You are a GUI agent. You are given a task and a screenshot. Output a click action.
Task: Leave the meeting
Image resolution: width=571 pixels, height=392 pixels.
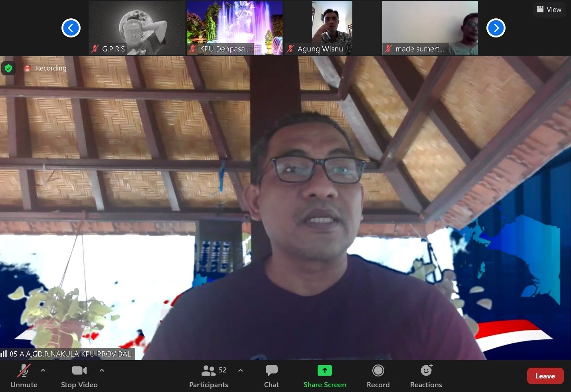545,376
